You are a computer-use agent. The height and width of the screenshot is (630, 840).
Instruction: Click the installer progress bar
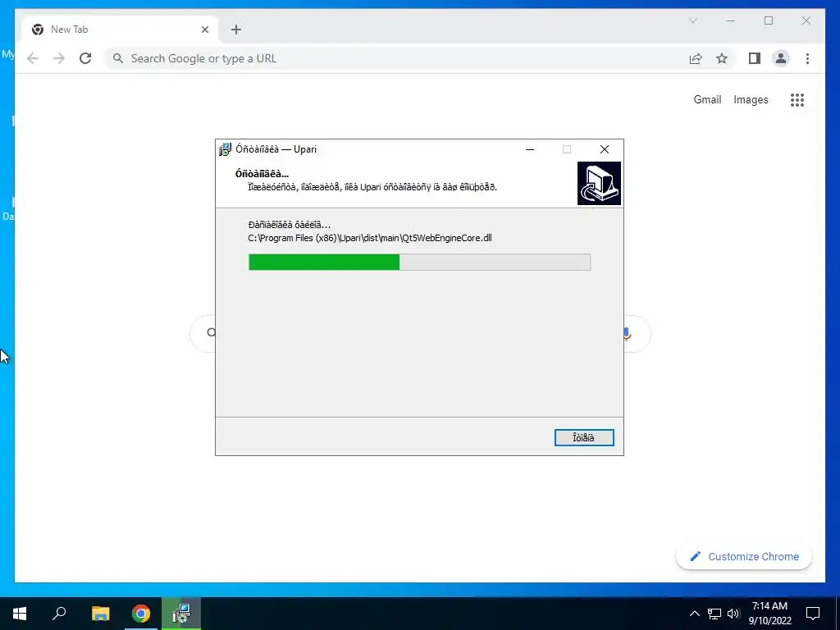(x=419, y=262)
